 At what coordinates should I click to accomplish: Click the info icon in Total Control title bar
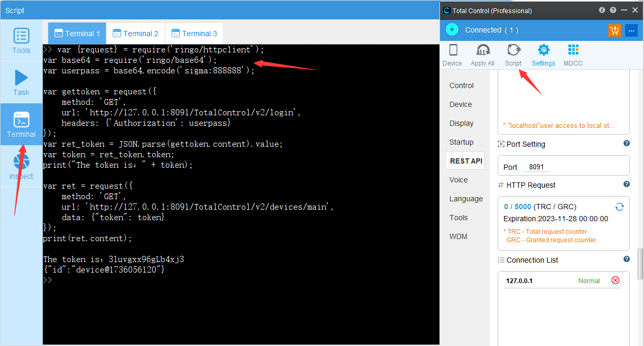(602, 10)
